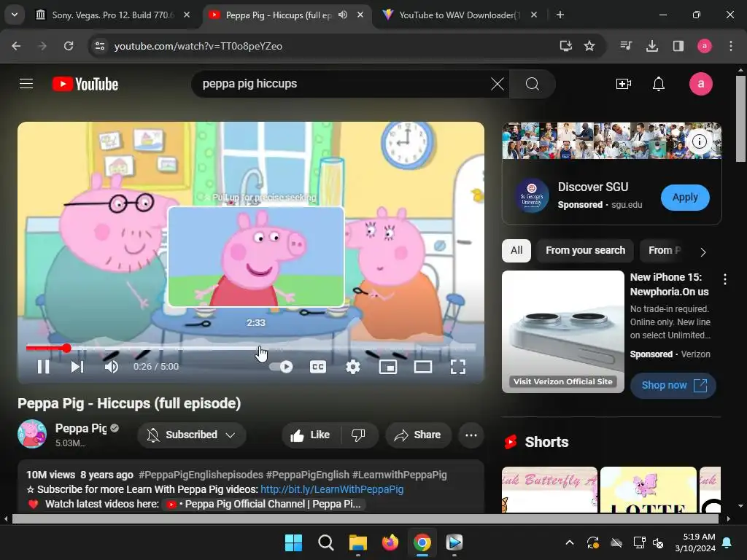Image resolution: width=747 pixels, height=560 pixels.
Task: Open the player settings gear
Action: point(352,367)
